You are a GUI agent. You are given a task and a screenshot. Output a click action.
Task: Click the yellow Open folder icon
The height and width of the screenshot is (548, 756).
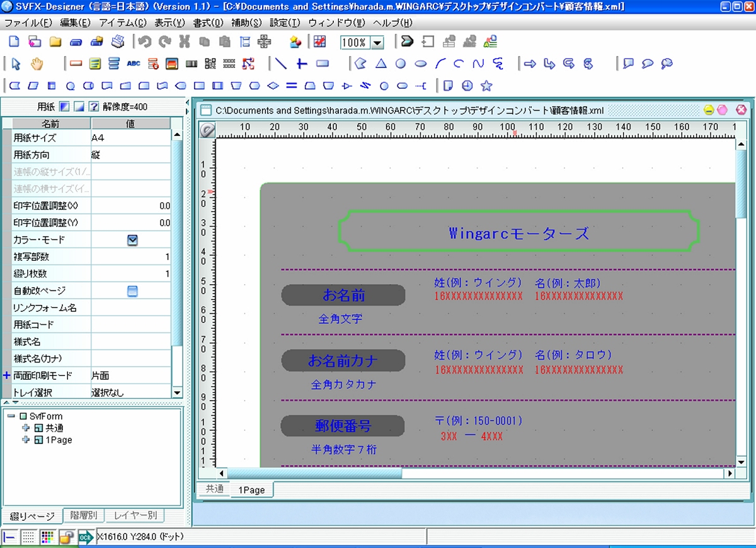pyautogui.click(x=55, y=42)
